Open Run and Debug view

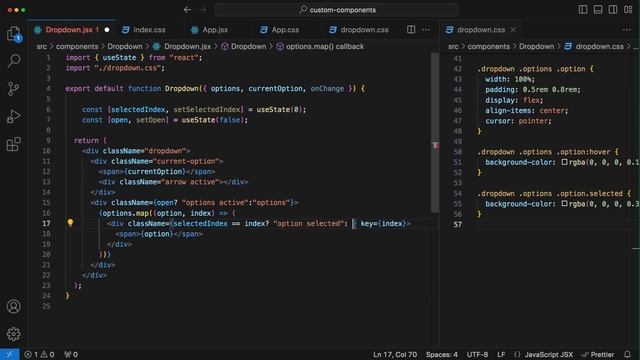(13, 116)
